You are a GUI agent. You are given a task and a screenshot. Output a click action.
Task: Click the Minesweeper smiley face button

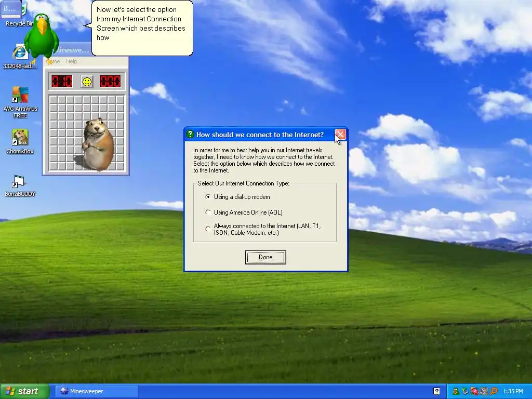[x=87, y=82]
